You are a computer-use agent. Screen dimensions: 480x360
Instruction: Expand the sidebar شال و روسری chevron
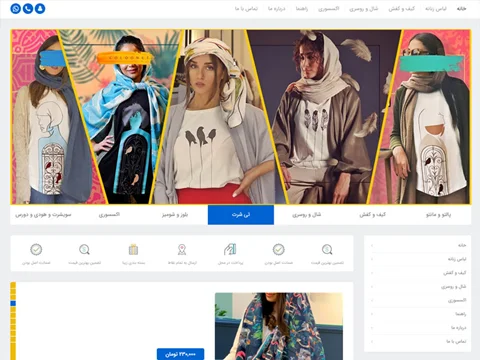(x=372, y=286)
